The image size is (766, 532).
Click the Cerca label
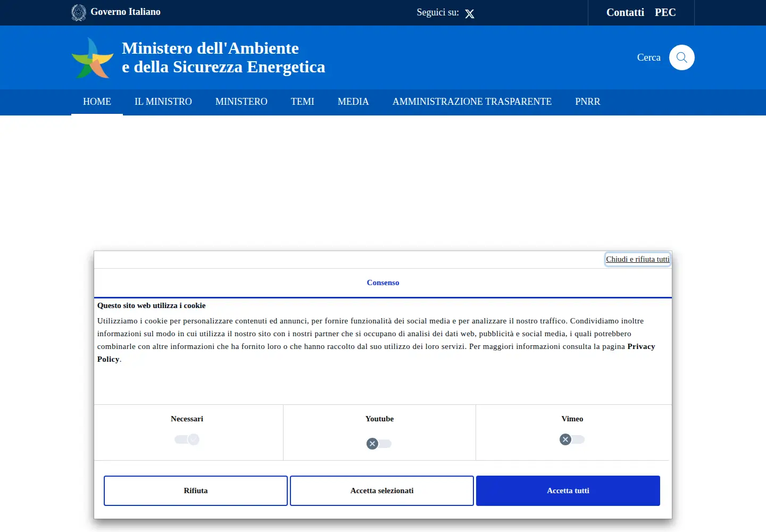point(649,57)
